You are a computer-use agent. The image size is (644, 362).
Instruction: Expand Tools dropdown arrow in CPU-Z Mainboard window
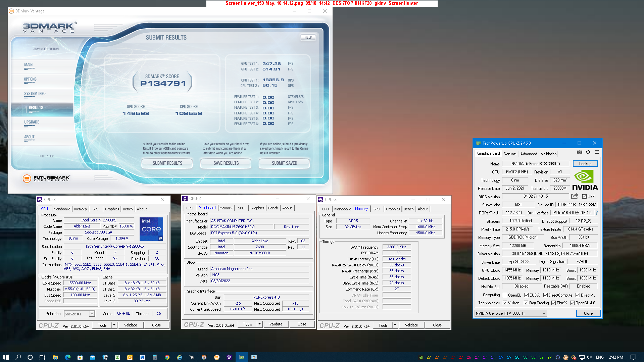pyautogui.click(x=259, y=324)
